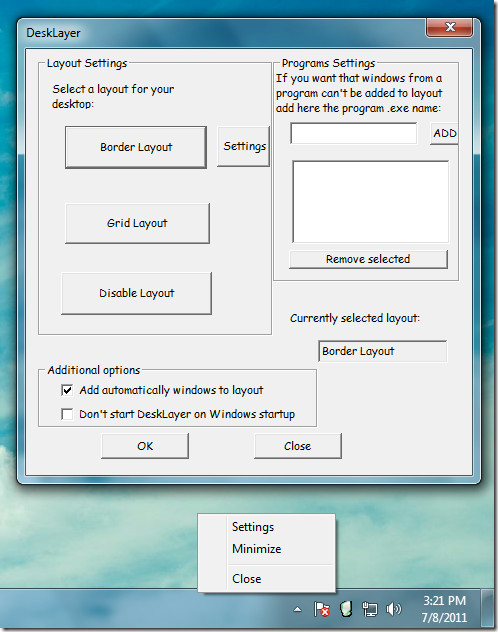Click ADD to add the program name

tap(444, 133)
